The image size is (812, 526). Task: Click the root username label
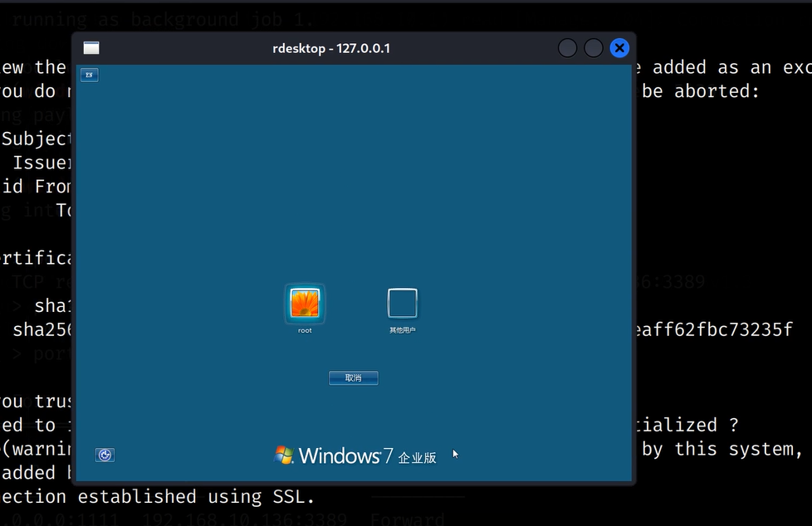[304, 329]
